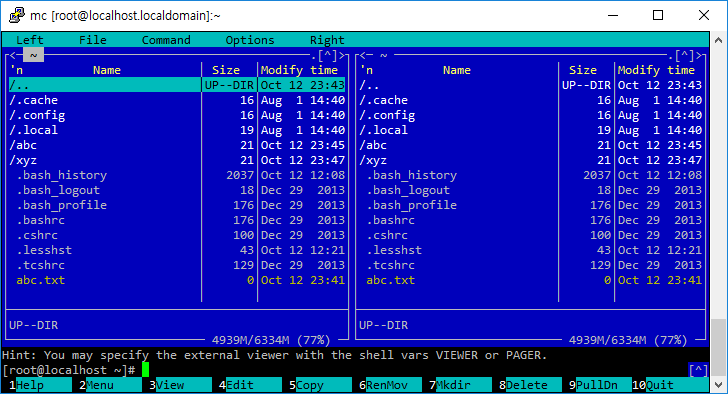The height and width of the screenshot is (394, 728).
Task: Toggle sort order via left 'n indicator
Action: click(x=16, y=70)
